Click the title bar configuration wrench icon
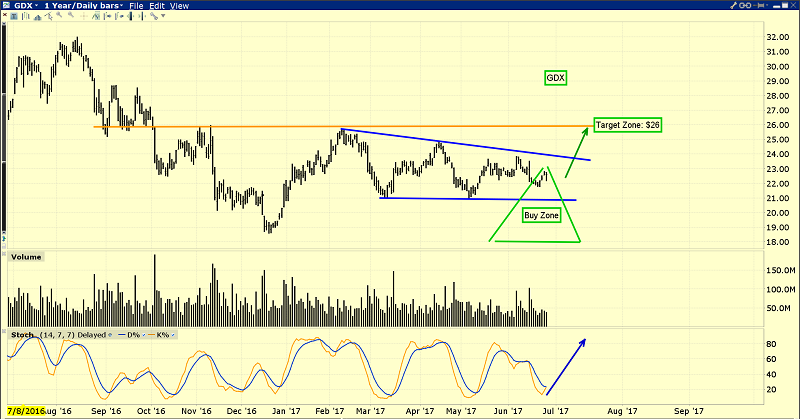This screenshot has height=419, width=800. coord(734,5)
